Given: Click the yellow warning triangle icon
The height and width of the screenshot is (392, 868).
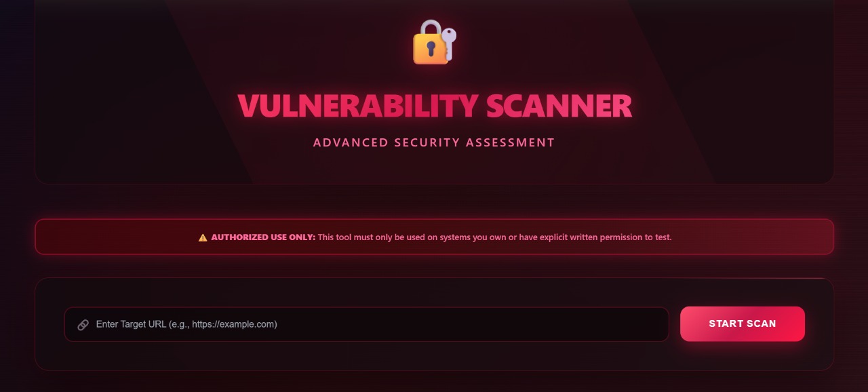Looking at the screenshot, I should [203, 238].
